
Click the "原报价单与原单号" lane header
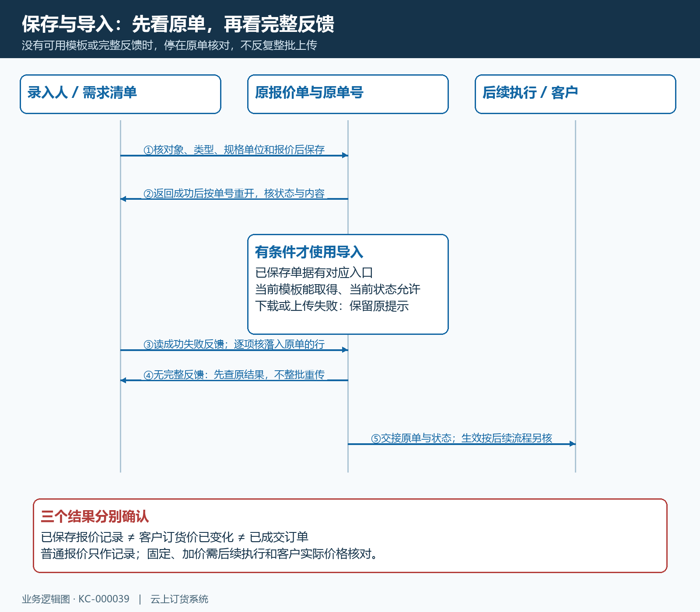348,94
